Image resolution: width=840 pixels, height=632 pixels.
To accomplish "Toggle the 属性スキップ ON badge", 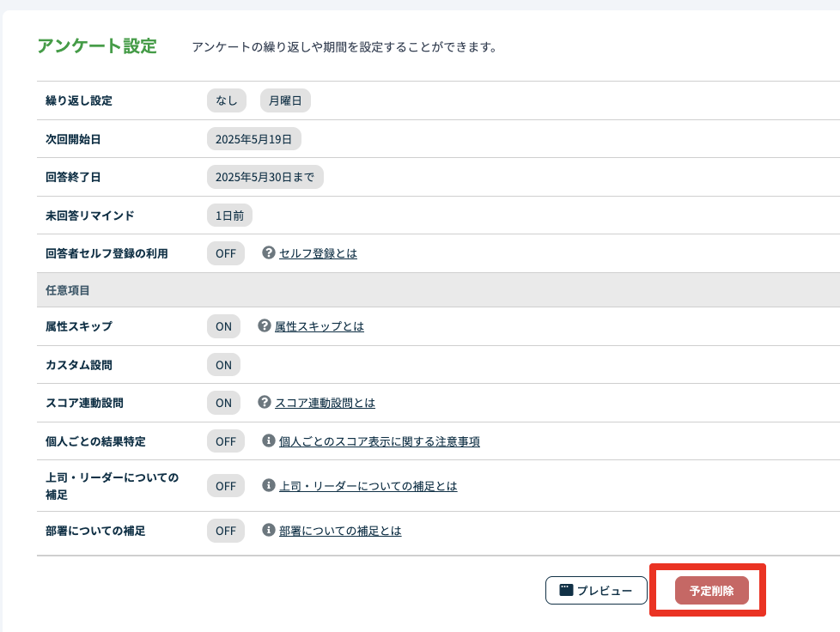I will [x=223, y=326].
